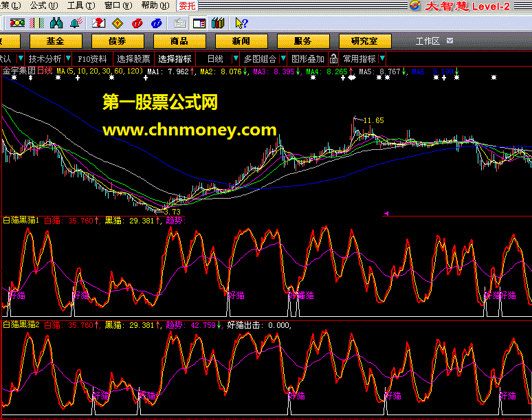Click the red question mark chart icon

(x=98, y=23)
